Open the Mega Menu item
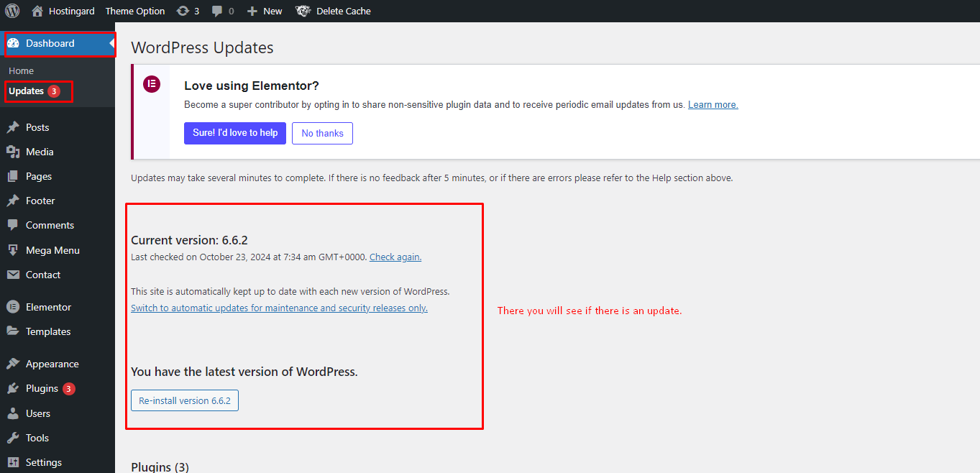Image resolution: width=980 pixels, height=473 pixels. [x=52, y=250]
